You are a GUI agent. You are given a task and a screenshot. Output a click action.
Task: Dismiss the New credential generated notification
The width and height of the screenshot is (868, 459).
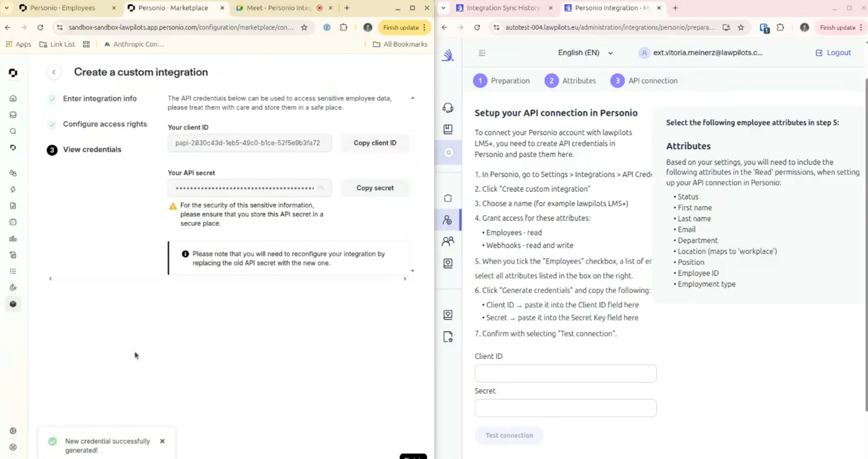coord(163,441)
